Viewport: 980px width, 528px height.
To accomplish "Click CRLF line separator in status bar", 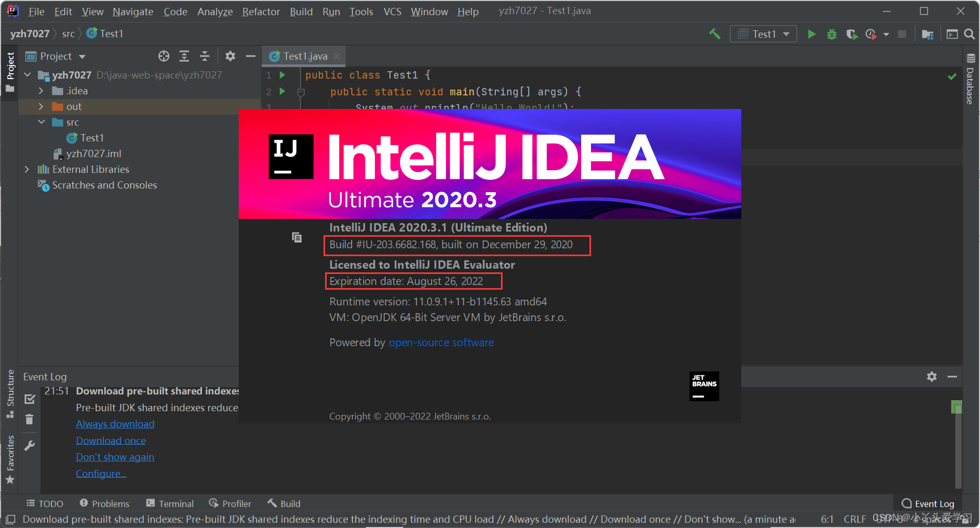I will (x=854, y=519).
